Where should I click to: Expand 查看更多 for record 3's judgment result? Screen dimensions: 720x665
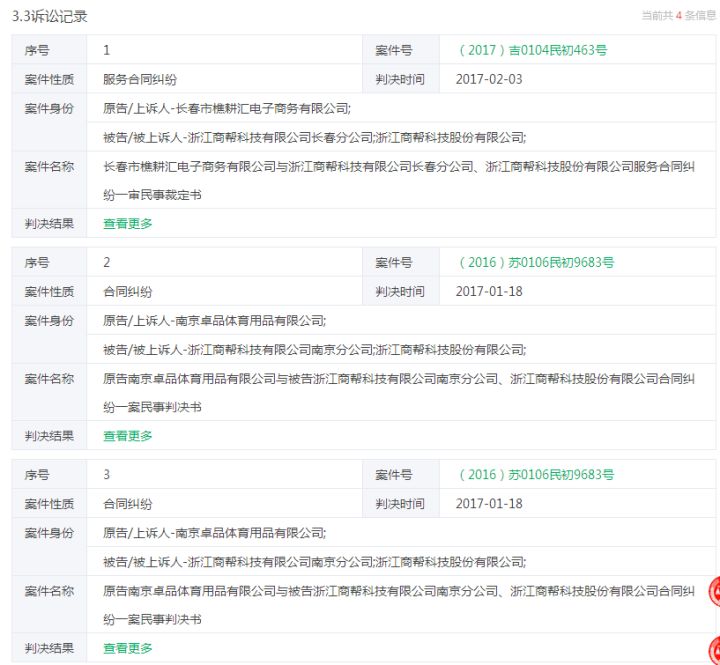click(x=128, y=648)
